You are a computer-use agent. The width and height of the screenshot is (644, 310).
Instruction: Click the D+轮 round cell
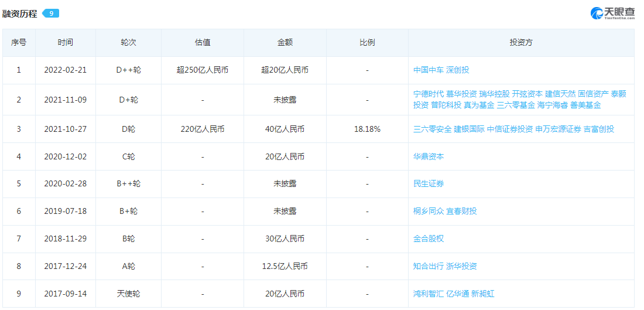128,100
